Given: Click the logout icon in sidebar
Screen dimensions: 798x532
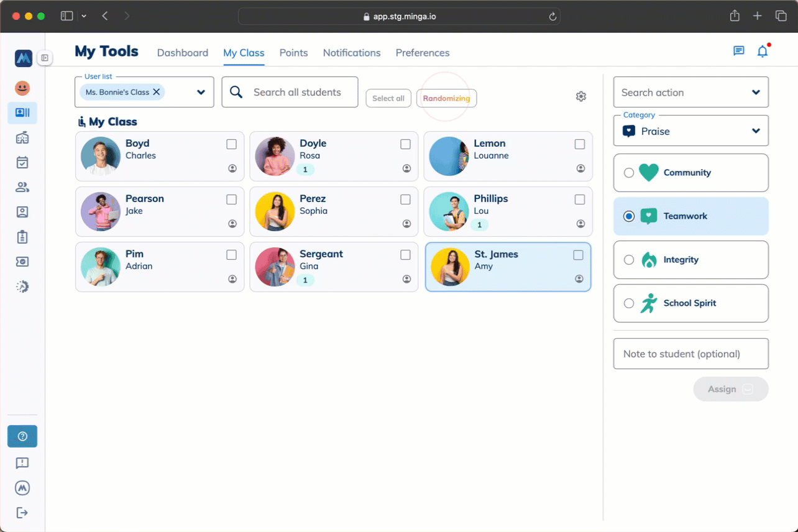Looking at the screenshot, I should click(22, 513).
